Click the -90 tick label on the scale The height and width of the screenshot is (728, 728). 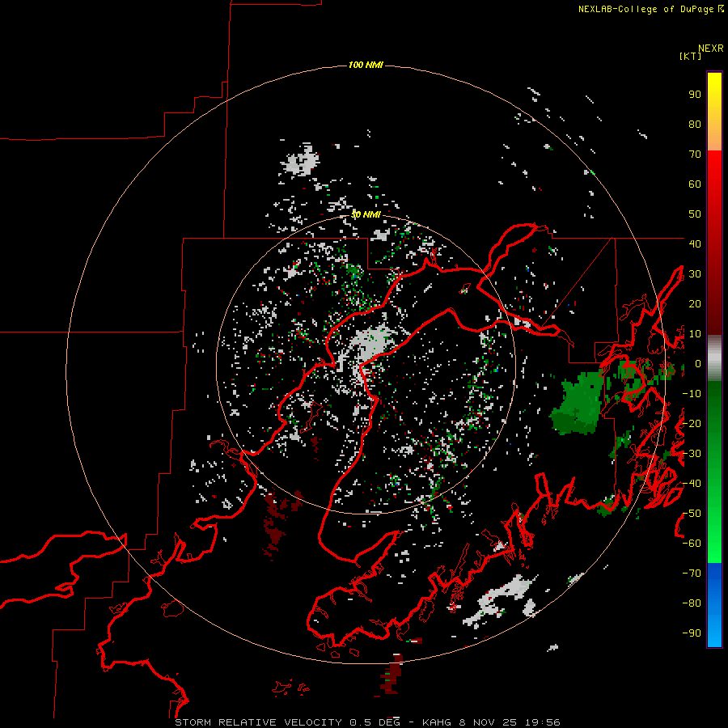click(x=692, y=633)
